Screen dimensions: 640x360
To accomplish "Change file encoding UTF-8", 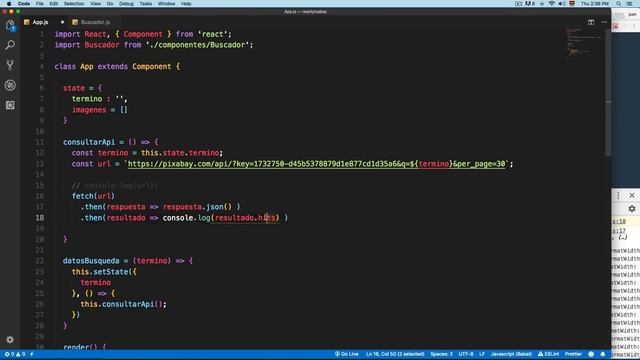I will 466,354.
